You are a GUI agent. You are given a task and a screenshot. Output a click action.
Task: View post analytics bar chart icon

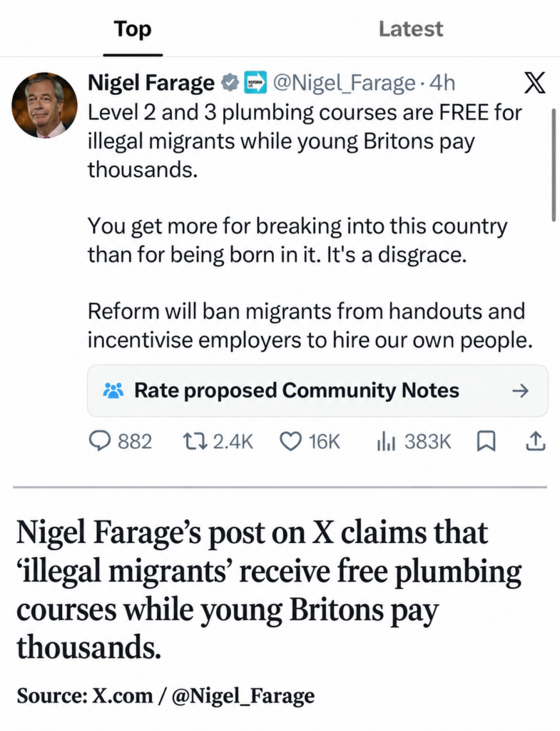pos(386,441)
